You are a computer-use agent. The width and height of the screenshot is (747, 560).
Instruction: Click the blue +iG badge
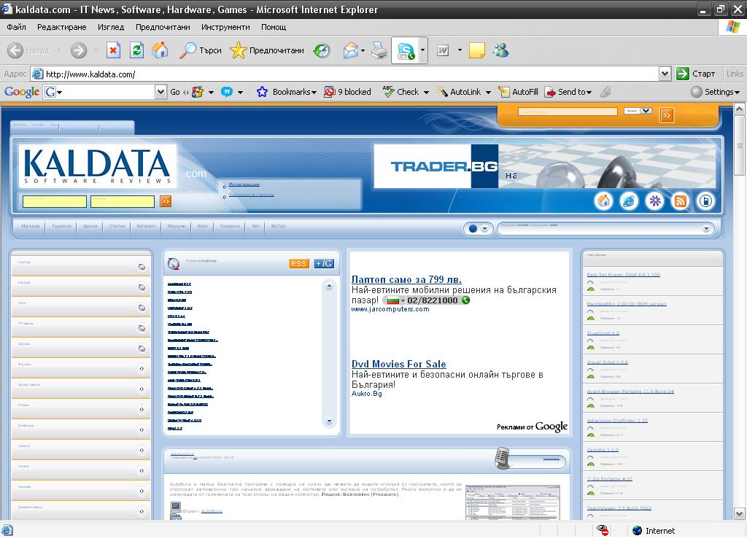pyautogui.click(x=324, y=263)
